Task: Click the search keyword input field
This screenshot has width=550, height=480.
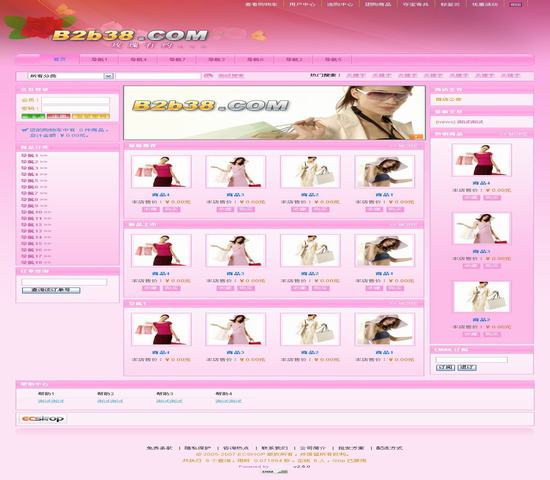Action: tap(158, 76)
